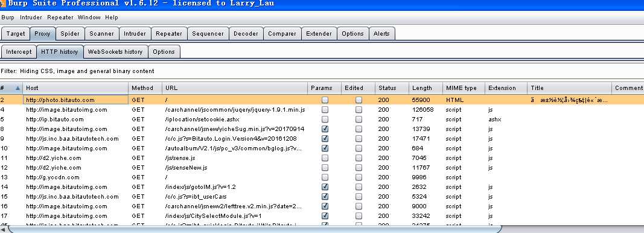
Task: Sort by the # column header
Action: click(11, 88)
